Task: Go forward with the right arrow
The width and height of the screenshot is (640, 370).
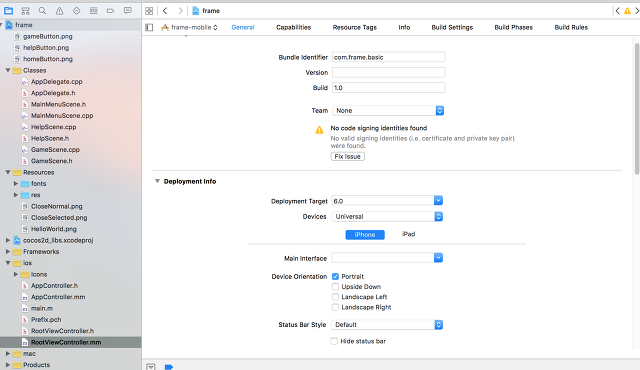Action: point(180,11)
